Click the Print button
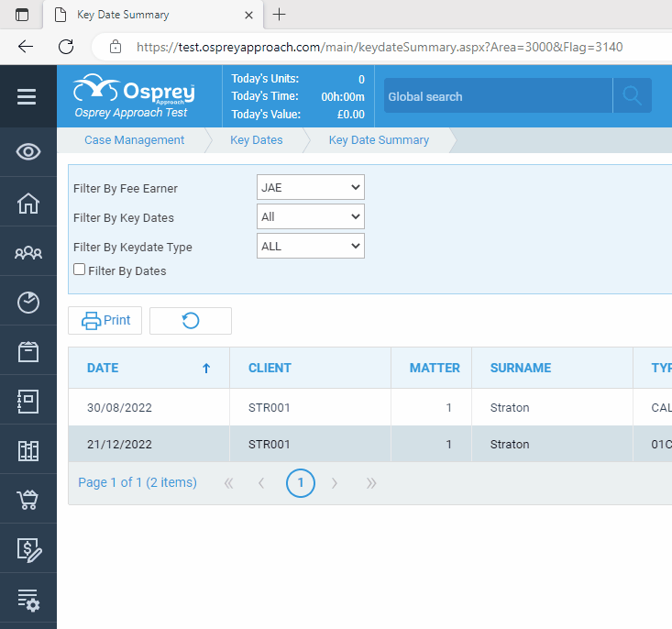Viewport: 672px width, 629px height. coord(105,320)
